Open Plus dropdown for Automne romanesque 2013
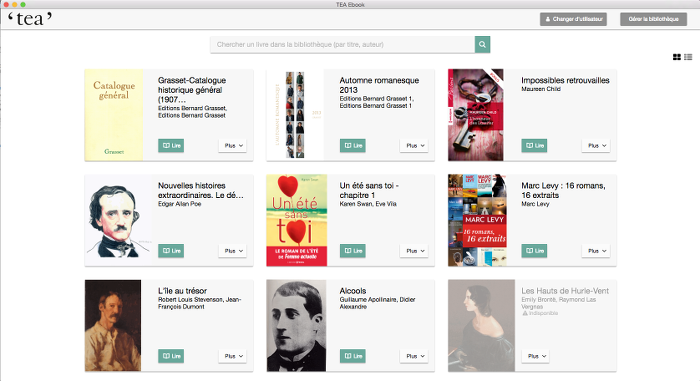700x381 pixels. (414, 146)
